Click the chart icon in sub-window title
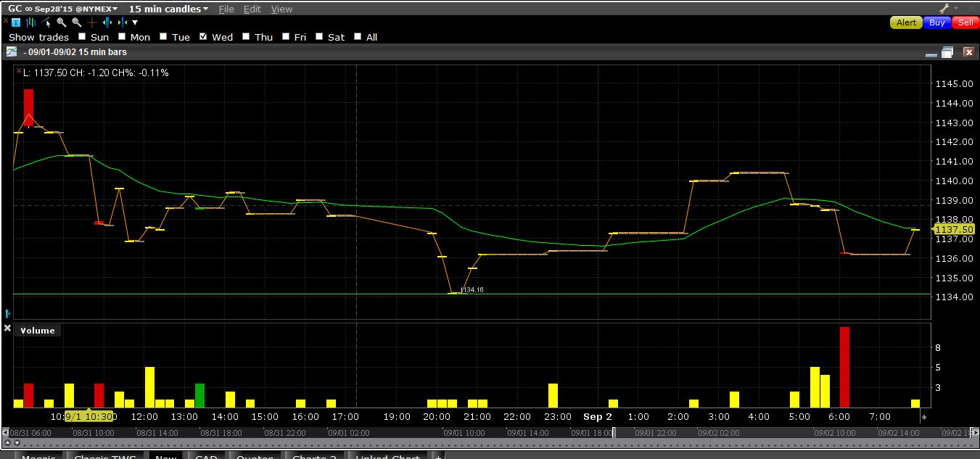The height and width of the screenshot is (459, 980). point(12,51)
